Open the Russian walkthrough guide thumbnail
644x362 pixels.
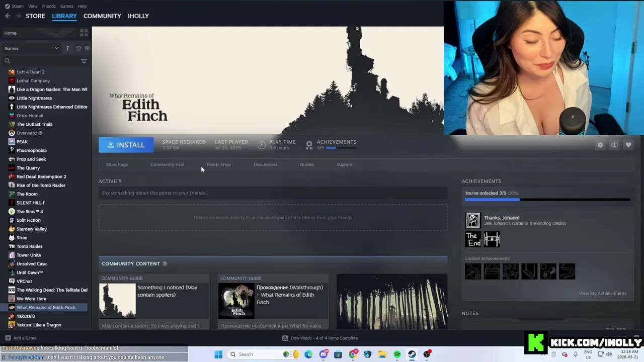pyautogui.click(x=236, y=301)
